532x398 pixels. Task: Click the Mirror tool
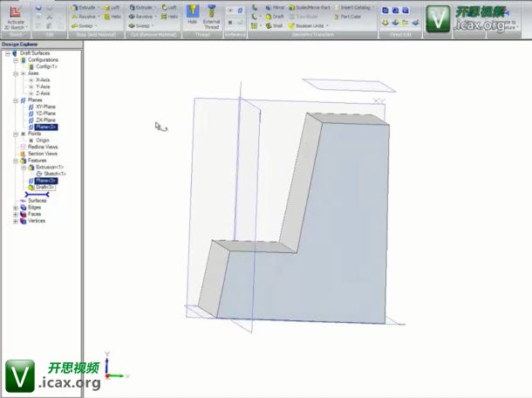[x=275, y=8]
